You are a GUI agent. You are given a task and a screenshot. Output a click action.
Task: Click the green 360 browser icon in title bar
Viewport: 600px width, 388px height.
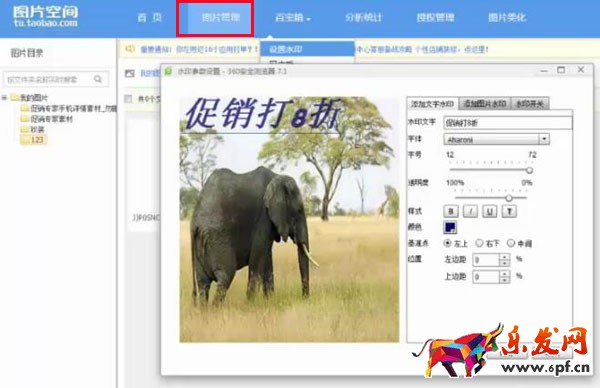pyautogui.click(x=168, y=71)
